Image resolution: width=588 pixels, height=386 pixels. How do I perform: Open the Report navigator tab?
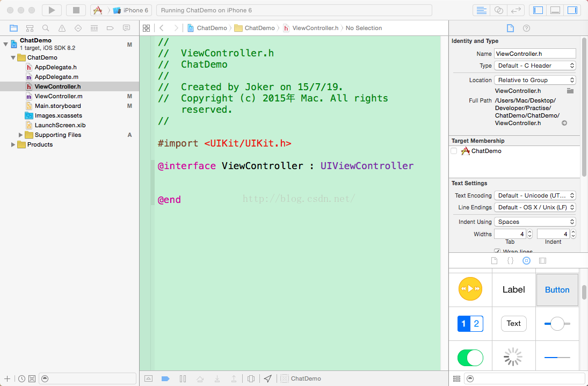click(126, 28)
